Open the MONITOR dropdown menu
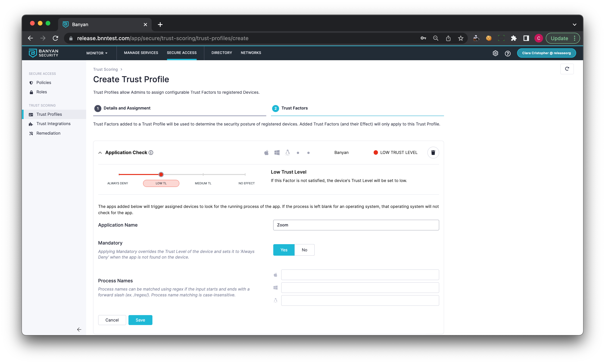This screenshot has height=364, width=605. (97, 53)
